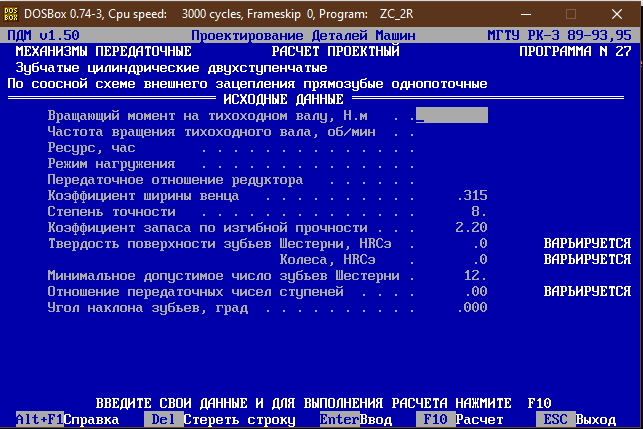Click the Передаточное отношение редуктора row
643x429 pixels.
(x=175, y=180)
